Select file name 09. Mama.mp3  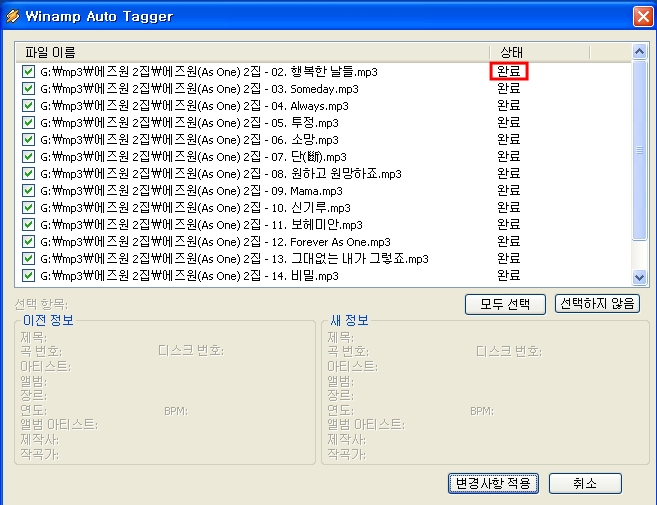(x=191, y=191)
